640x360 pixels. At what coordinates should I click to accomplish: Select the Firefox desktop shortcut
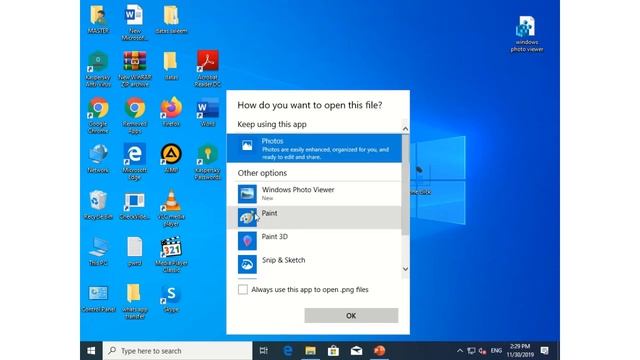(x=171, y=112)
